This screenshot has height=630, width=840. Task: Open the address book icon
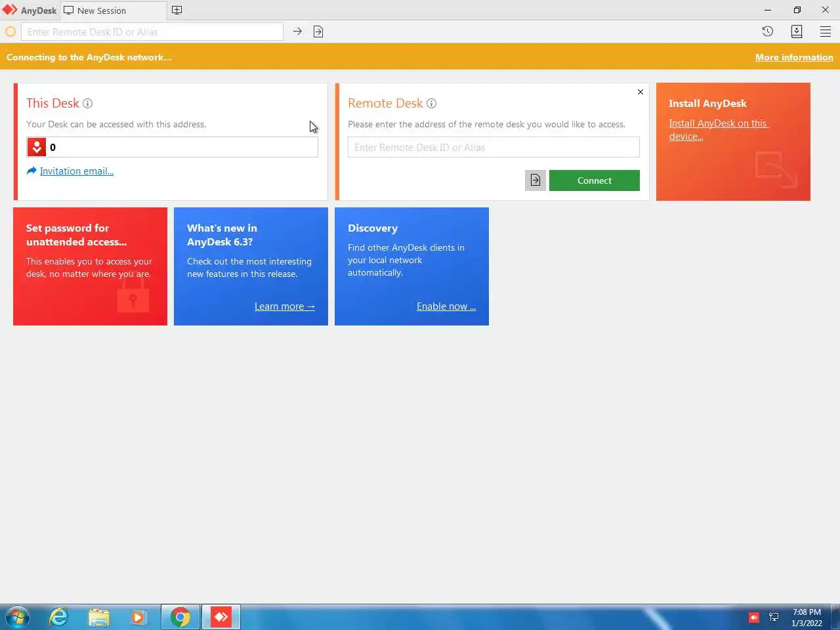[x=797, y=31]
